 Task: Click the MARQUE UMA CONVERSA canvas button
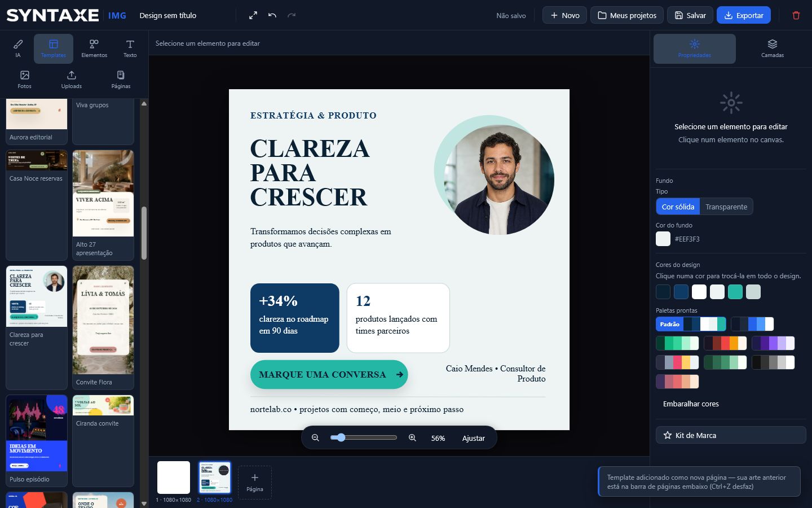pos(329,374)
